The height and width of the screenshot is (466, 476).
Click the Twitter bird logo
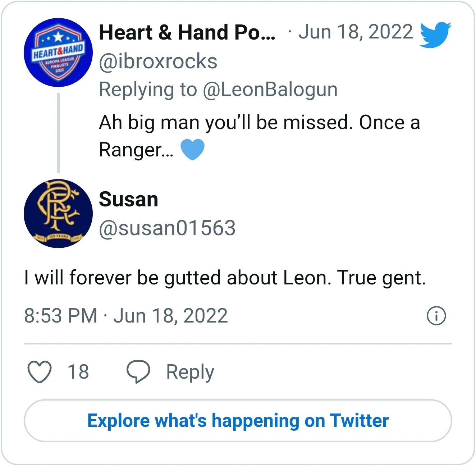[x=435, y=35]
